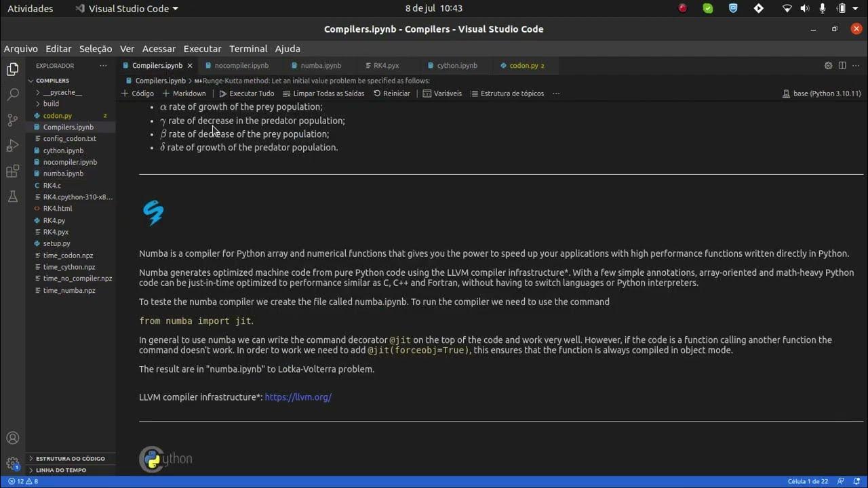Open the Testing flask view
This screenshot has width=868, height=488.
coord(12,197)
